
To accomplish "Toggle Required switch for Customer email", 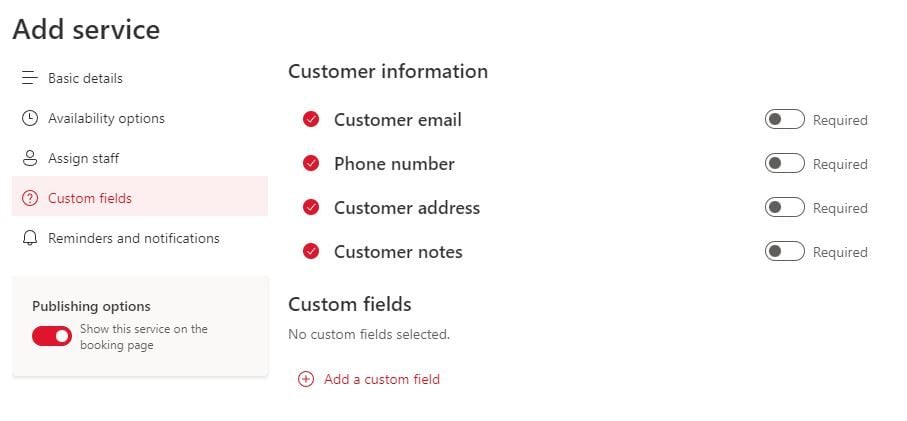I will [x=784, y=120].
